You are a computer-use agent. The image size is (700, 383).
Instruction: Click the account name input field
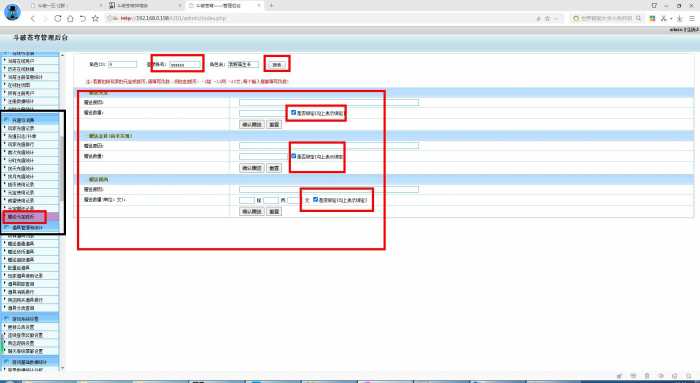pyautogui.click(x=185, y=65)
